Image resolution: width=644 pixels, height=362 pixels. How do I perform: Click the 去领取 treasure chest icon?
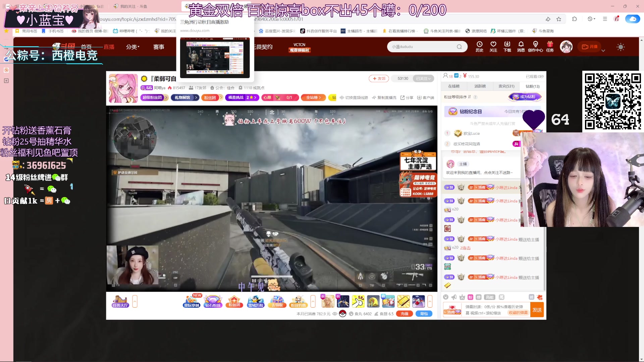click(277, 301)
